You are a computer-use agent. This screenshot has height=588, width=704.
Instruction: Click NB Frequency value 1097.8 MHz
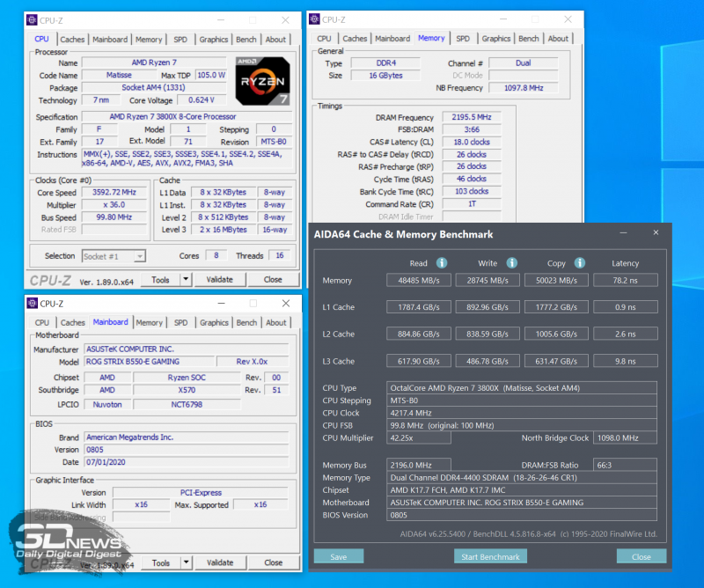524,88
